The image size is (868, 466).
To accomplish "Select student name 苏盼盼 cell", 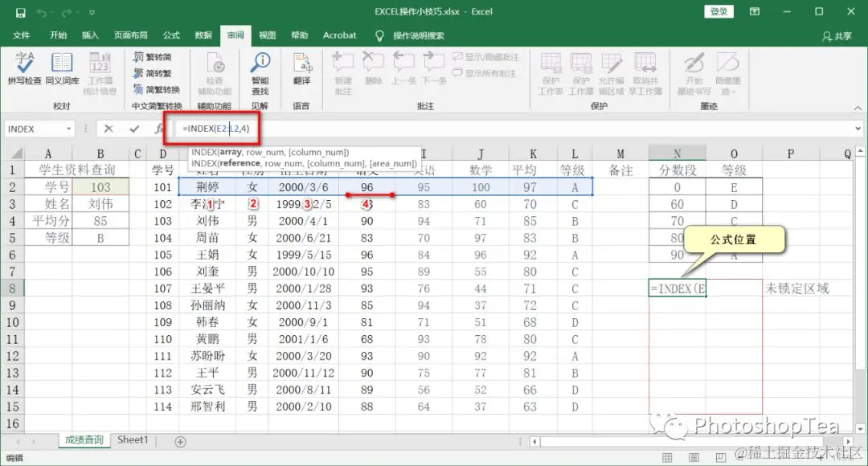I will (x=207, y=356).
